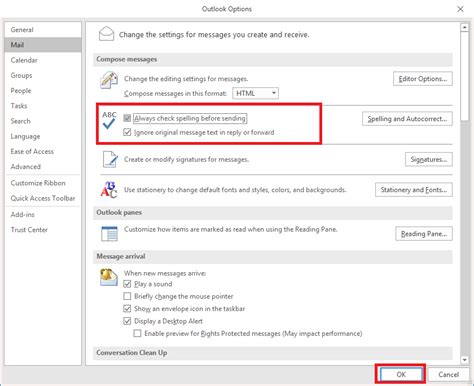Viewport: 474px width, 386px height.
Task: Open the Ease of Access category
Action: [x=43, y=151]
